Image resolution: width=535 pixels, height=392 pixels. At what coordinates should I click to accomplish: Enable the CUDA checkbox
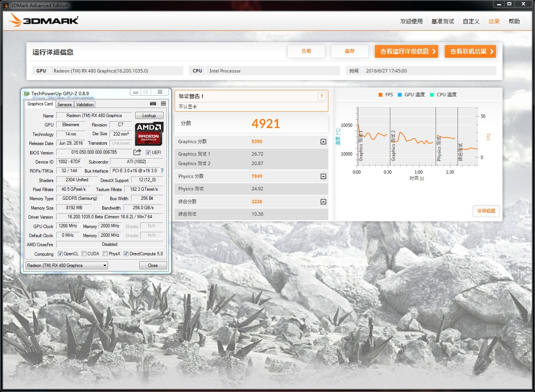pos(84,253)
